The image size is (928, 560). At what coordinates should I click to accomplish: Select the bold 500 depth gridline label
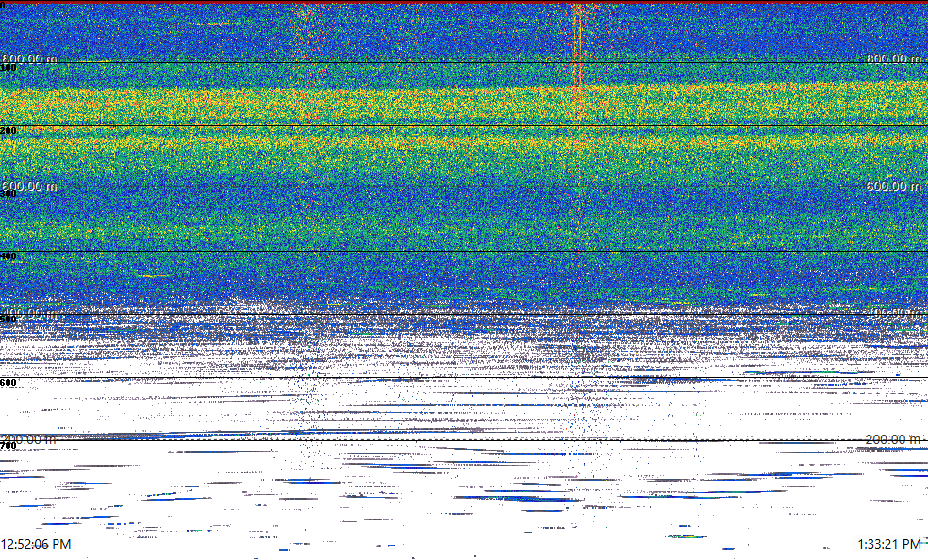click(8, 320)
